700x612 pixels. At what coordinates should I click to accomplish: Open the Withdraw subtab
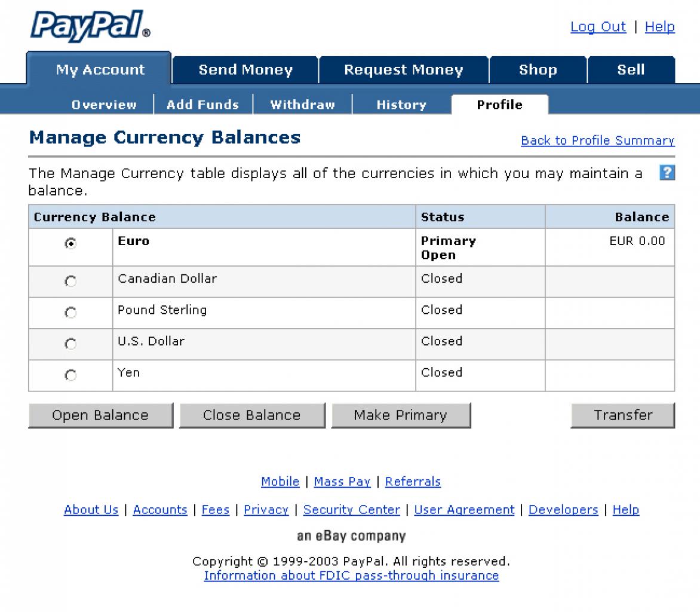303,105
